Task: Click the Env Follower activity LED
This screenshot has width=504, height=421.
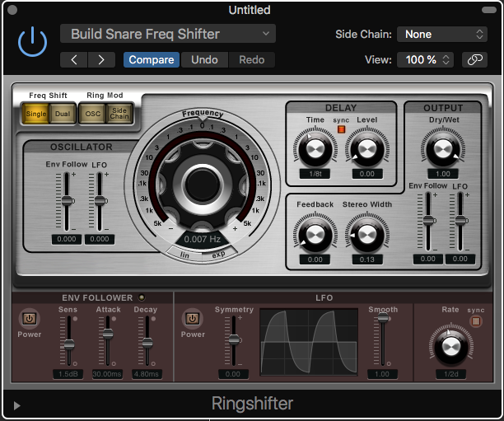Action: [142, 297]
